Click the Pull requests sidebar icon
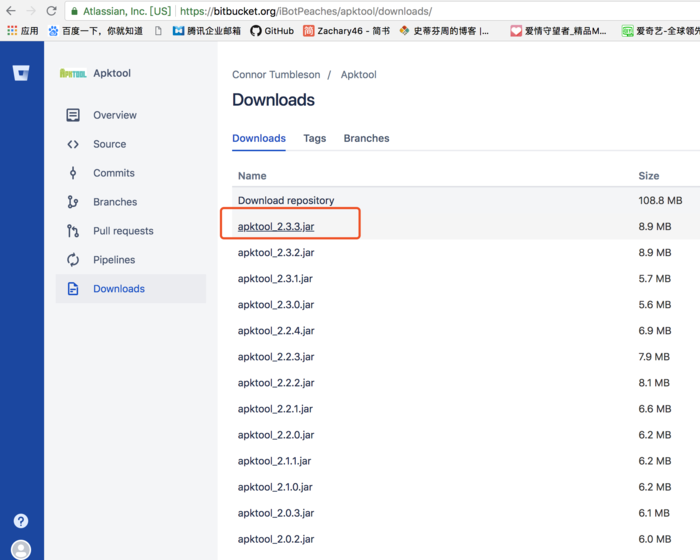 pyautogui.click(x=73, y=231)
